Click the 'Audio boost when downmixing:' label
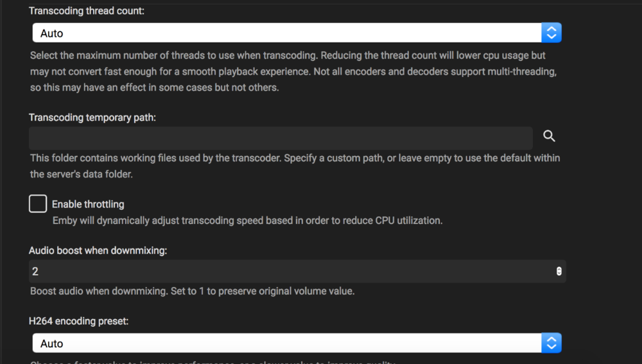Screen dimensions: 642x364 [98, 250]
